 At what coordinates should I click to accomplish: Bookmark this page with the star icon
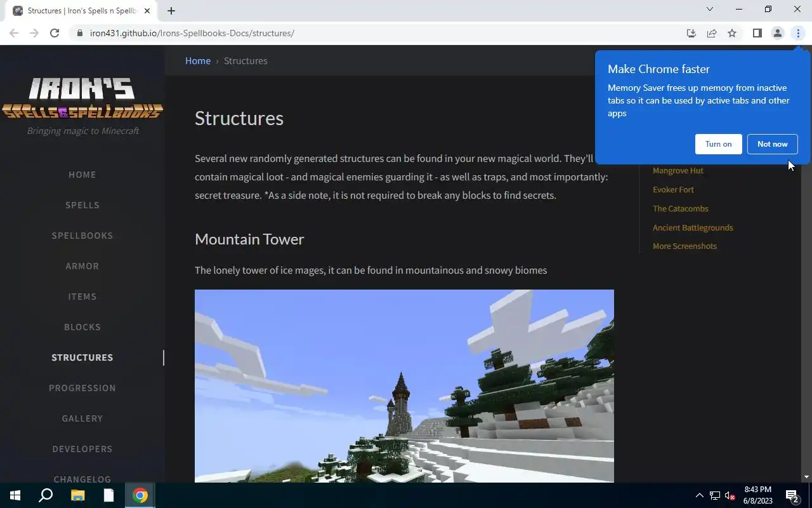[x=732, y=33]
